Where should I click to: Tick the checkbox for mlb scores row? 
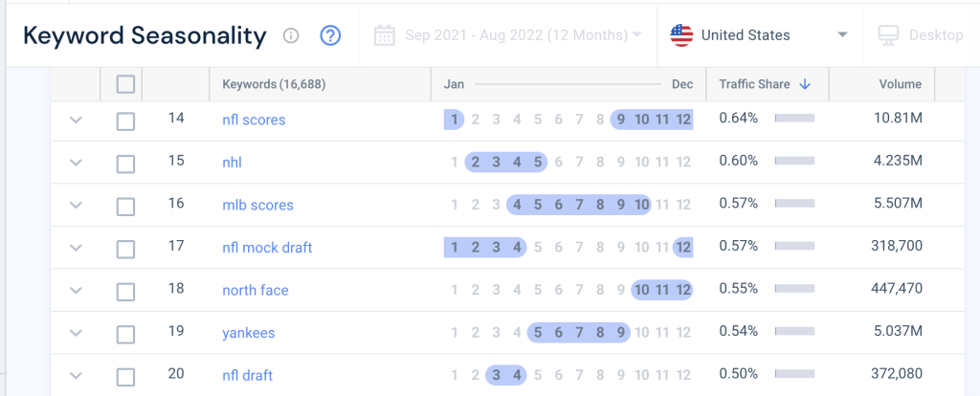(x=125, y=206)
